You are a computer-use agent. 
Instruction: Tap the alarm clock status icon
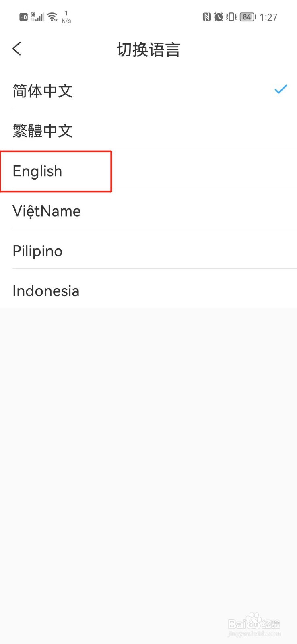219,17
